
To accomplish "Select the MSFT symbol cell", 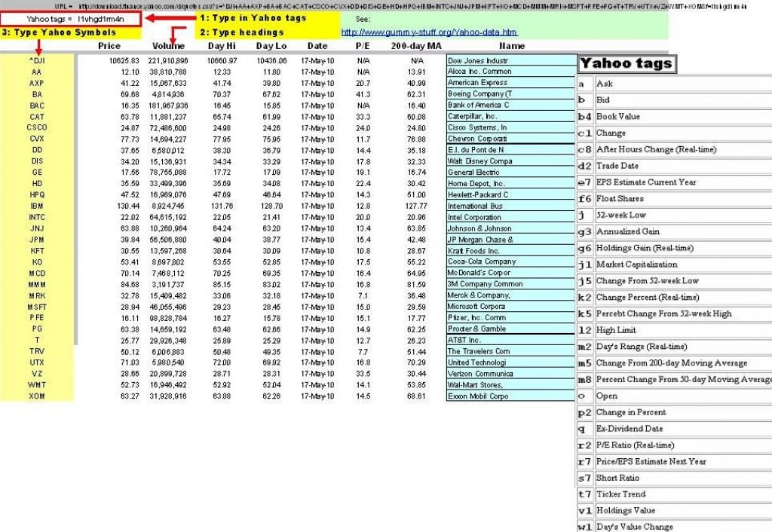I will (37, 307).
